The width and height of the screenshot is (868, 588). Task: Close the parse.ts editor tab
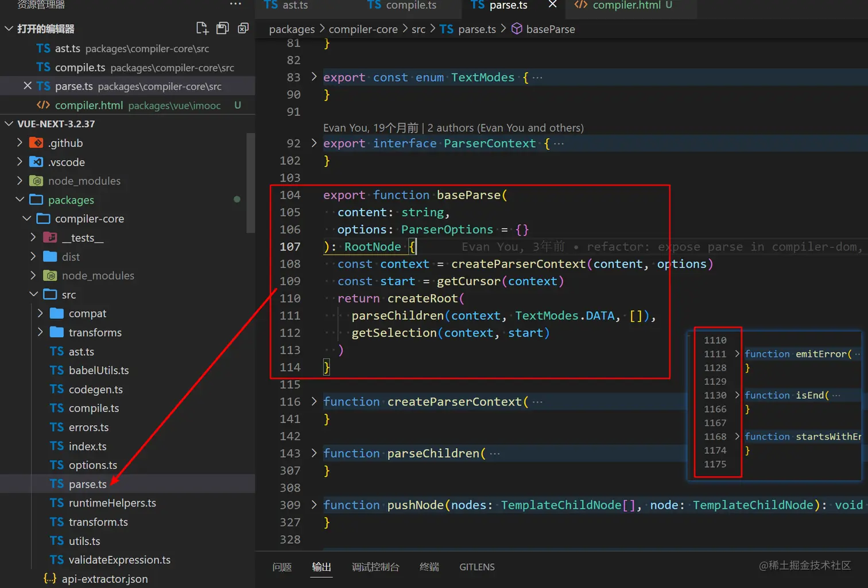pos(552,5)
